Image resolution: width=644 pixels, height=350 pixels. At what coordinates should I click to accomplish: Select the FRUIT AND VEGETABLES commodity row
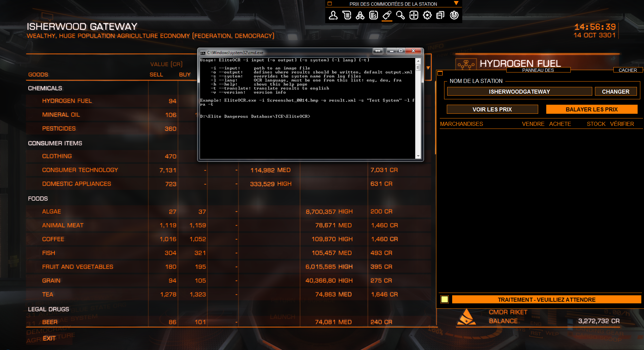[x=228, y=267]
